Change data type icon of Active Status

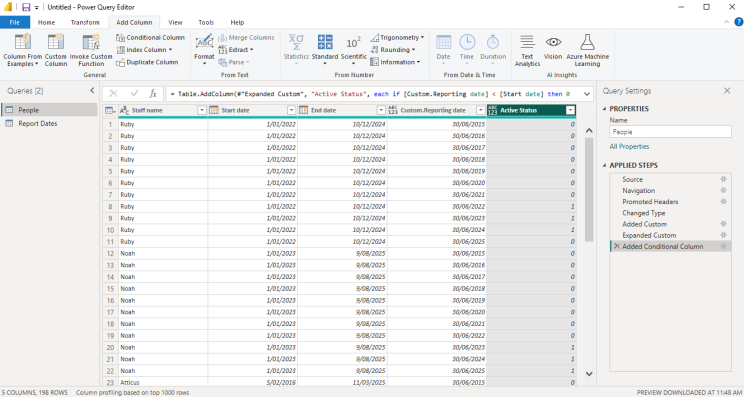point(492,110)
